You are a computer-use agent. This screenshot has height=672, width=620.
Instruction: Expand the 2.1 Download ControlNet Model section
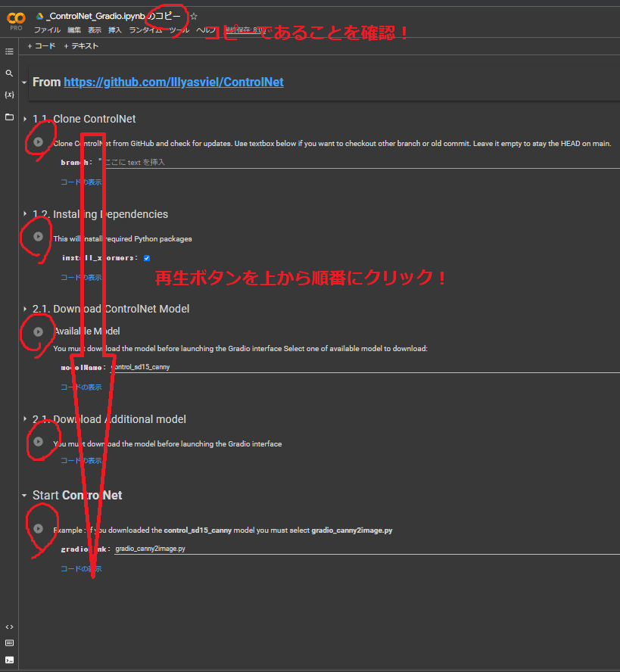[x=25, y=309]
